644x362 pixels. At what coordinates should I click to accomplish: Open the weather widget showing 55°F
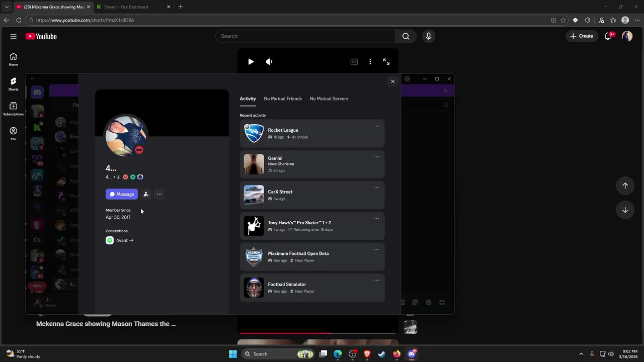tap(23, 354)
